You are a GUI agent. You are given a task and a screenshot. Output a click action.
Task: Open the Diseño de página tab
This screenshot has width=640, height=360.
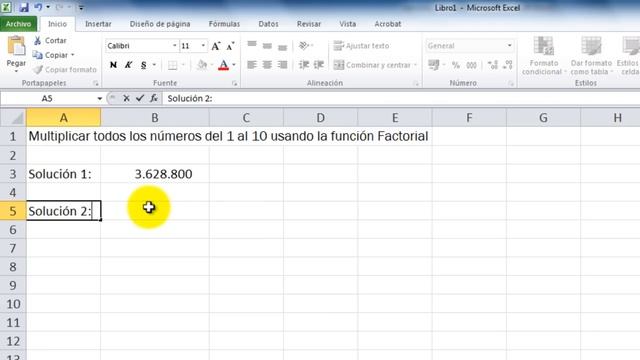pyautogui.click(x=160, y=24)
